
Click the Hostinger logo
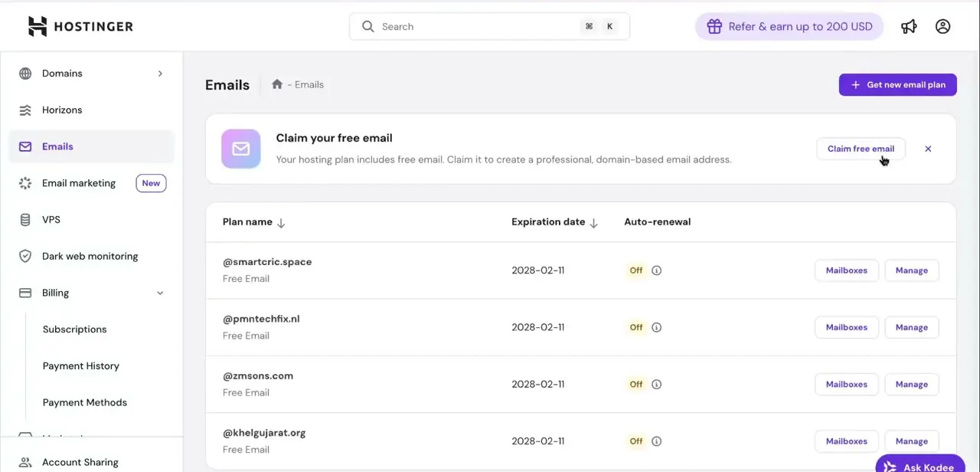tap(80, 26)
